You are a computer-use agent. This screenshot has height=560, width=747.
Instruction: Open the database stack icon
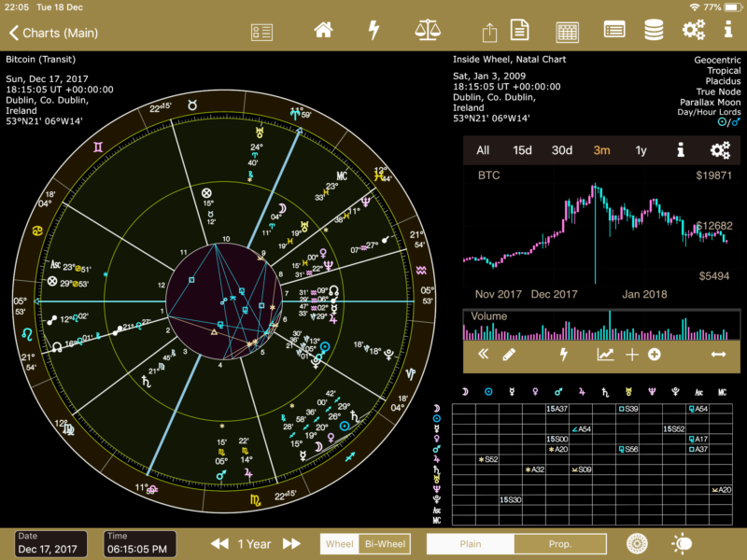coord(654,31)
